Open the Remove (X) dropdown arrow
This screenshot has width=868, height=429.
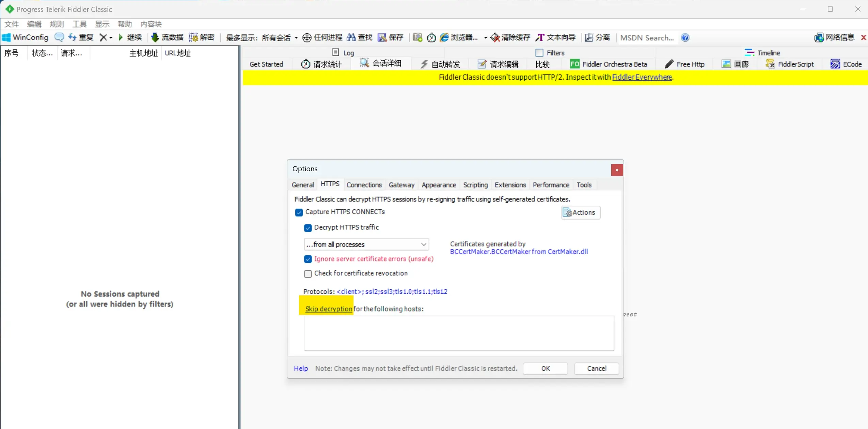[111, 38]
